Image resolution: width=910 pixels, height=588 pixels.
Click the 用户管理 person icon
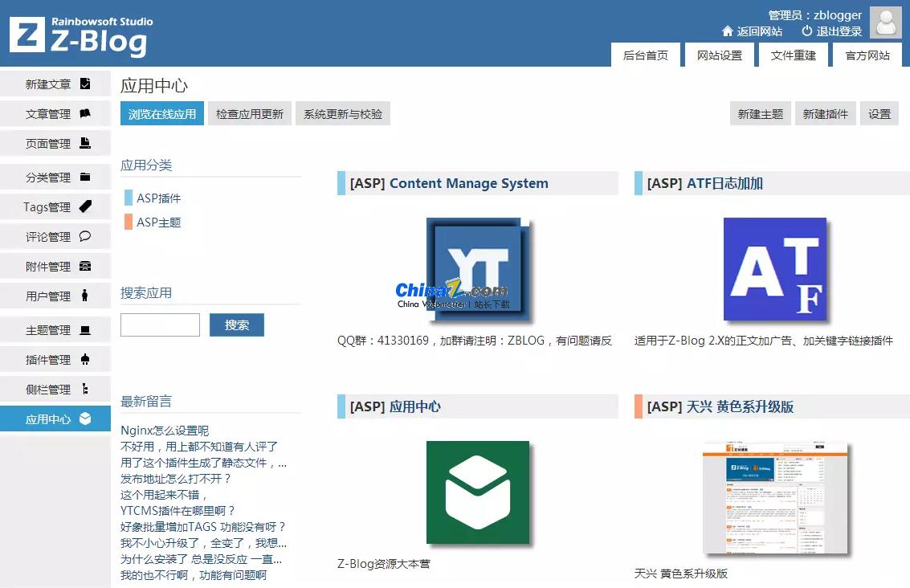click(85, 296)
